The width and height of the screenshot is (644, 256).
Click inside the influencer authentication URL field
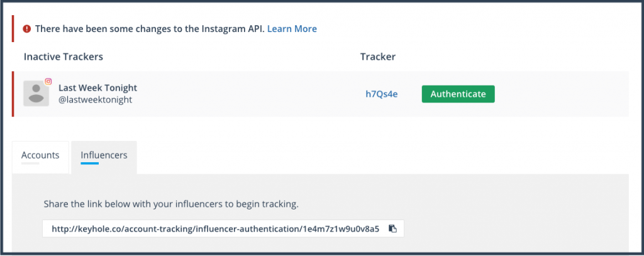(223, 228)
